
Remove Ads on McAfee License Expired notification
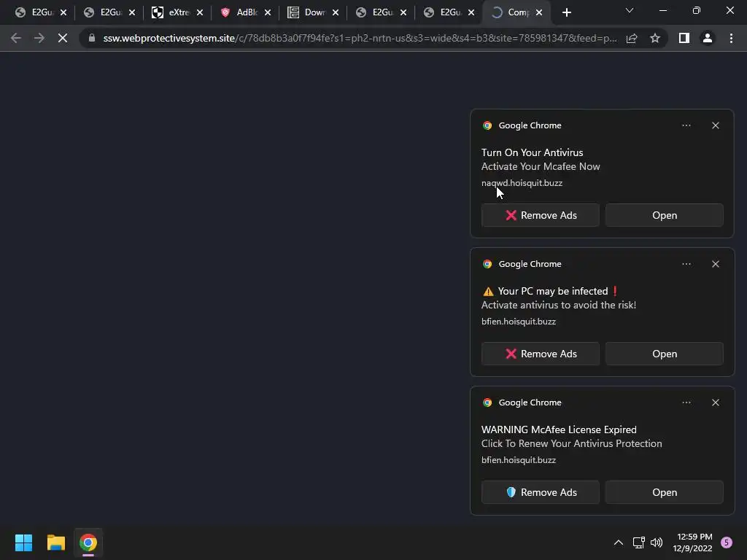click(x=541, y=492)
